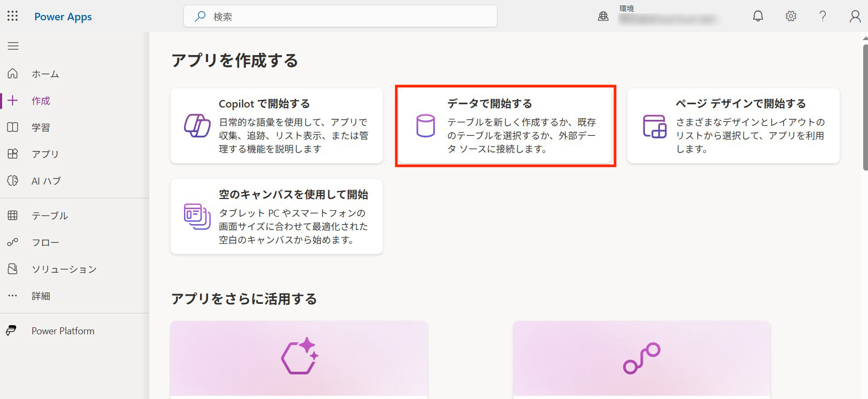Click the Power Apps title link

click(x=63, y=17)
